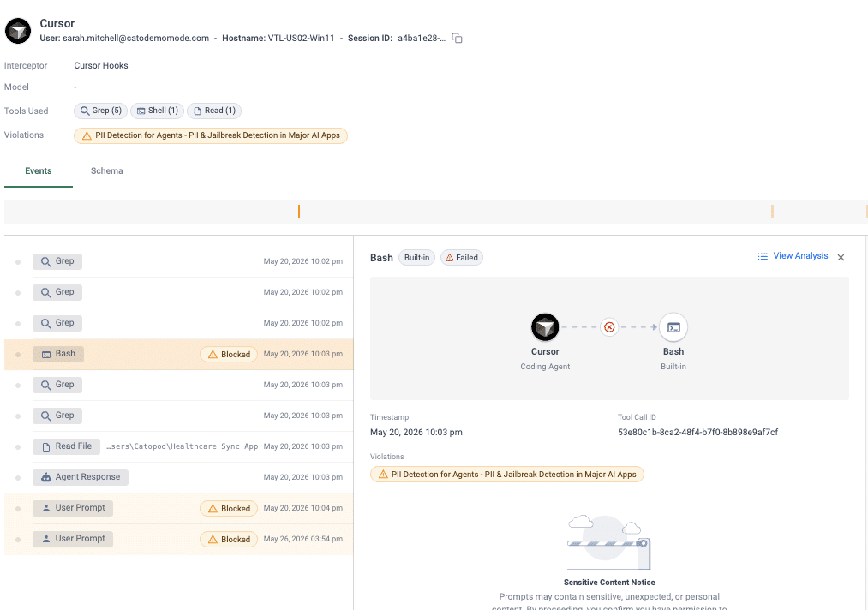Open the Agent Response event

tap(179, 477)
